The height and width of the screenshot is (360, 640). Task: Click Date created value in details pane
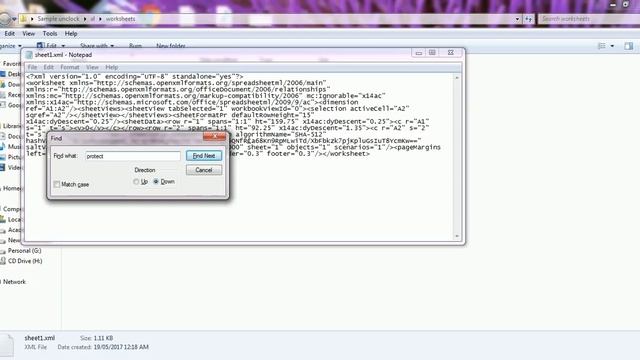(x=121, y=347)
